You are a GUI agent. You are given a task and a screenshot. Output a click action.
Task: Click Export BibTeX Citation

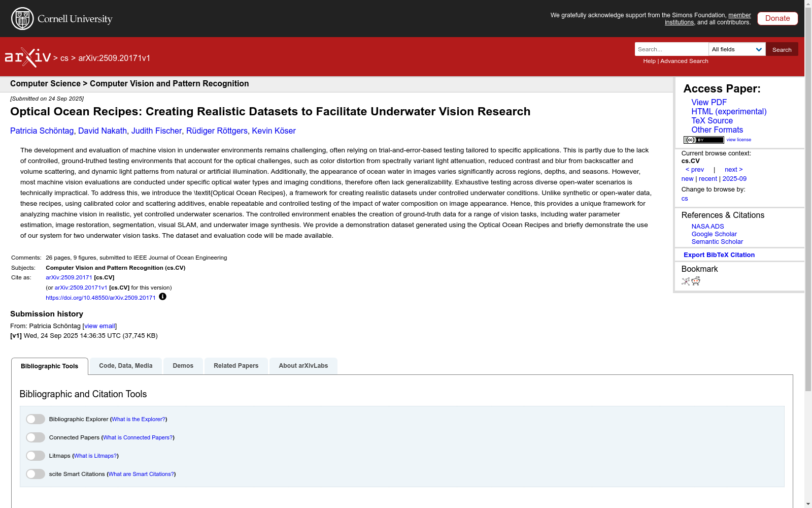click(x=719, y=255)
